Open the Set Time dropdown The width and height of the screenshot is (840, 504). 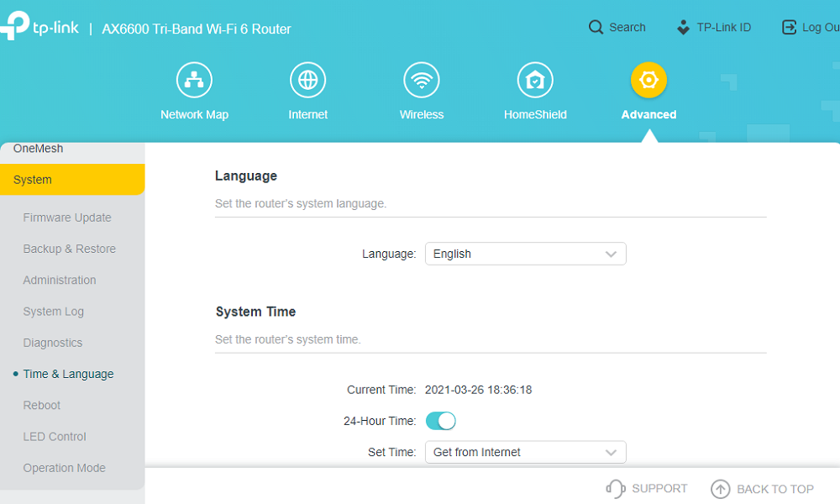(526, 452)
